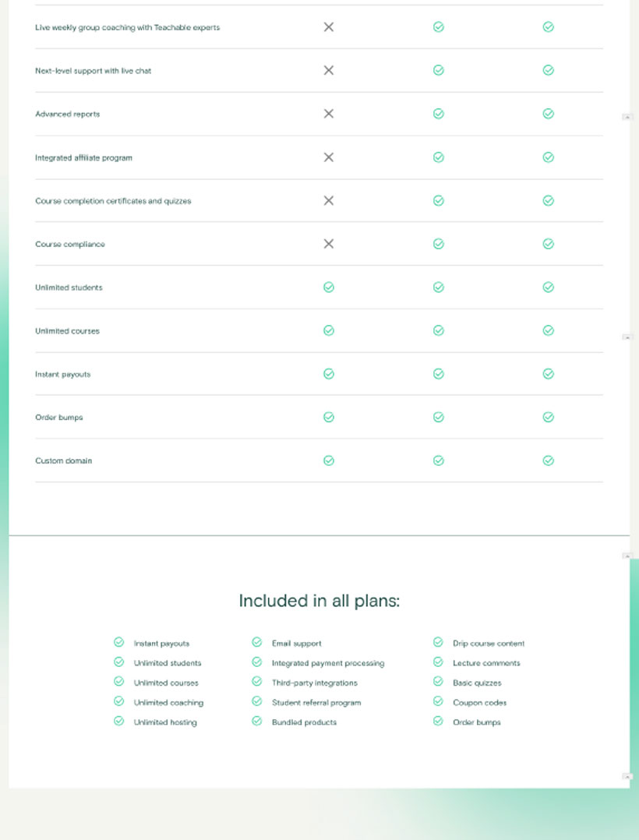Image resolution: width=639 pixels, height=840 pixels.
Task: Click X icon for Course completion certificates row
Action: pos(329,200)
